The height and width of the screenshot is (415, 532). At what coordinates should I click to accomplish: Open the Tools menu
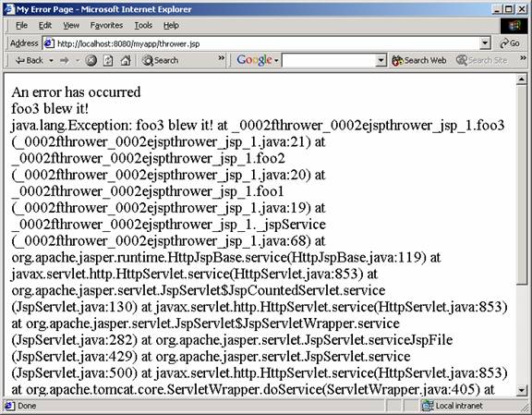coord(143,26)
